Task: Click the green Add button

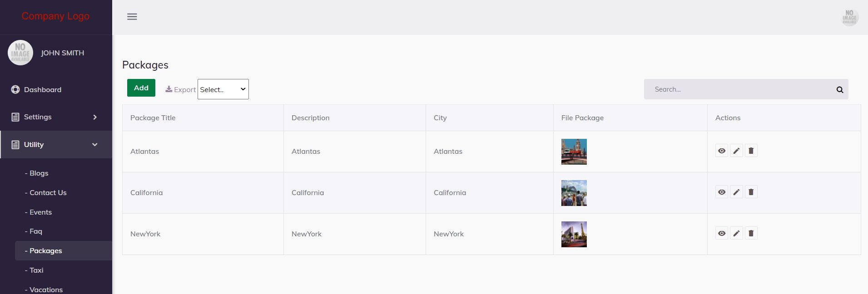Action: click(x=141, y=88)
